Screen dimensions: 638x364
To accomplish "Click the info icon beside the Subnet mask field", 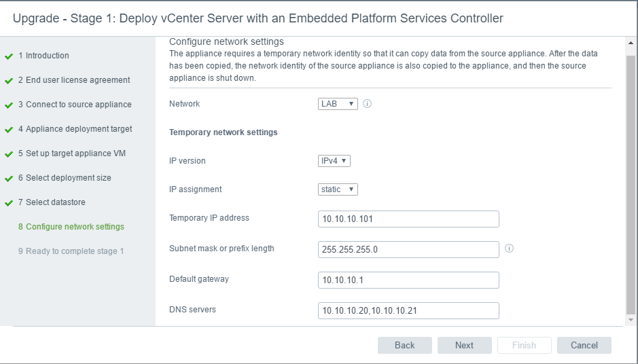I will point(509,248).
